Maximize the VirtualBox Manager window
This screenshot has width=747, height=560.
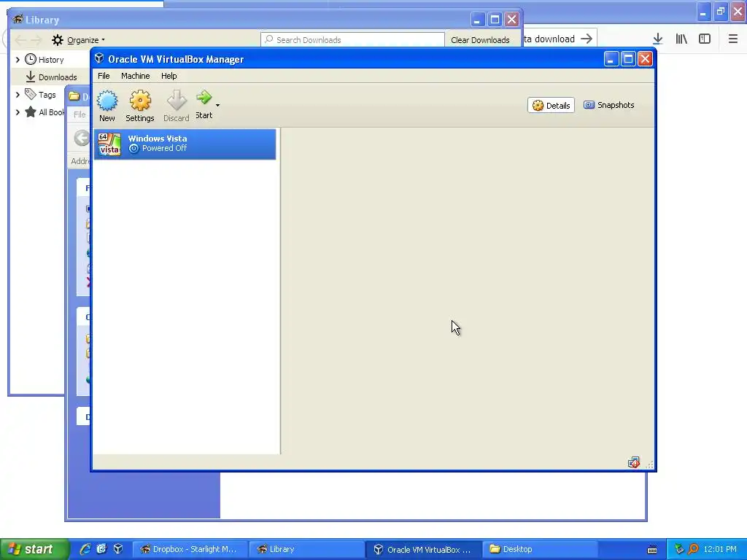point(628,59)
